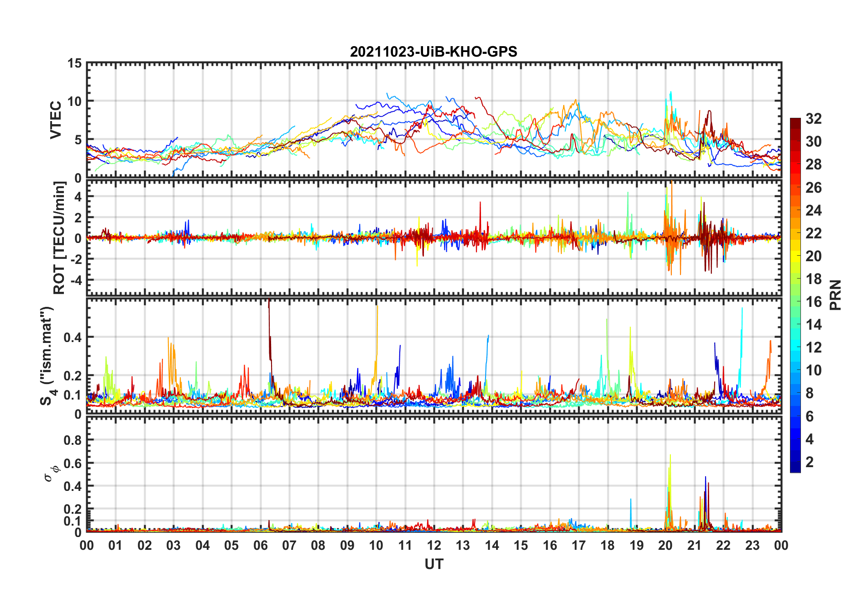Click x-axis hour tick 23

(x=753, y=546)
